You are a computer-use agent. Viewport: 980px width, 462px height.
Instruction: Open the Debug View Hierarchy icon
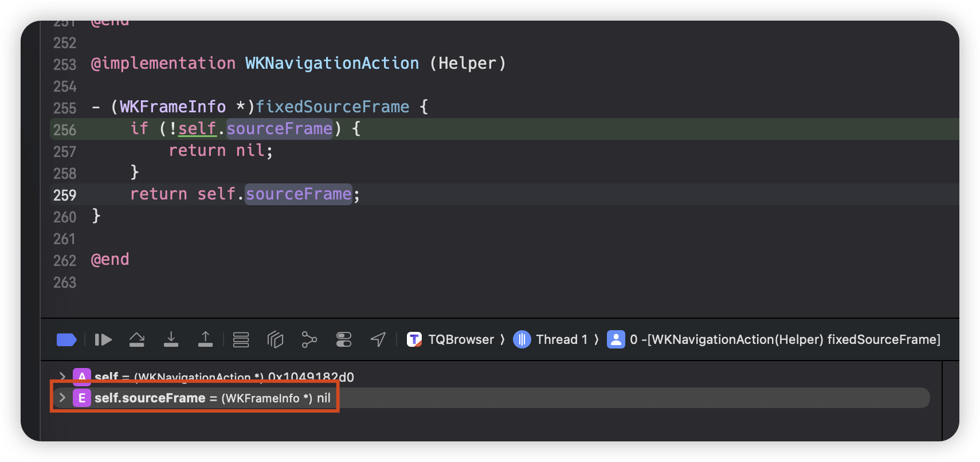pos(275,340)
